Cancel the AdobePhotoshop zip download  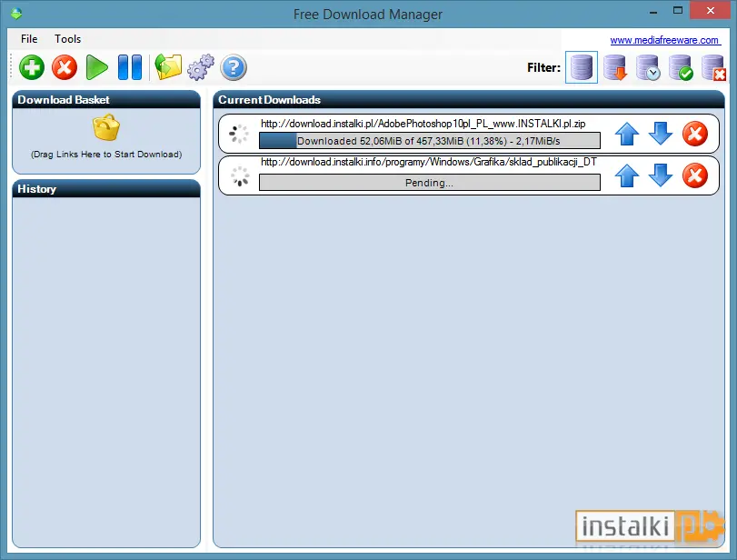point(694,134)
